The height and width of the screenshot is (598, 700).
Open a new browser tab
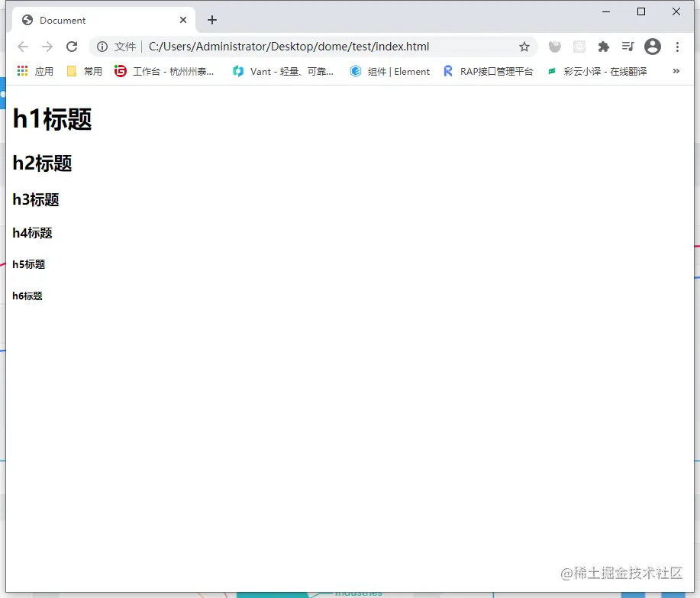(212, 20)
